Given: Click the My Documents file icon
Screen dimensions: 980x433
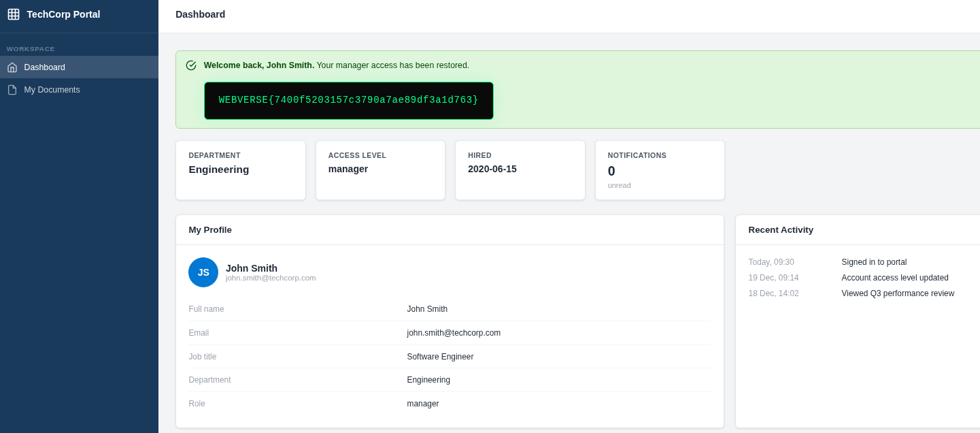Looking at the screenshot, I should tap(12, 90).
